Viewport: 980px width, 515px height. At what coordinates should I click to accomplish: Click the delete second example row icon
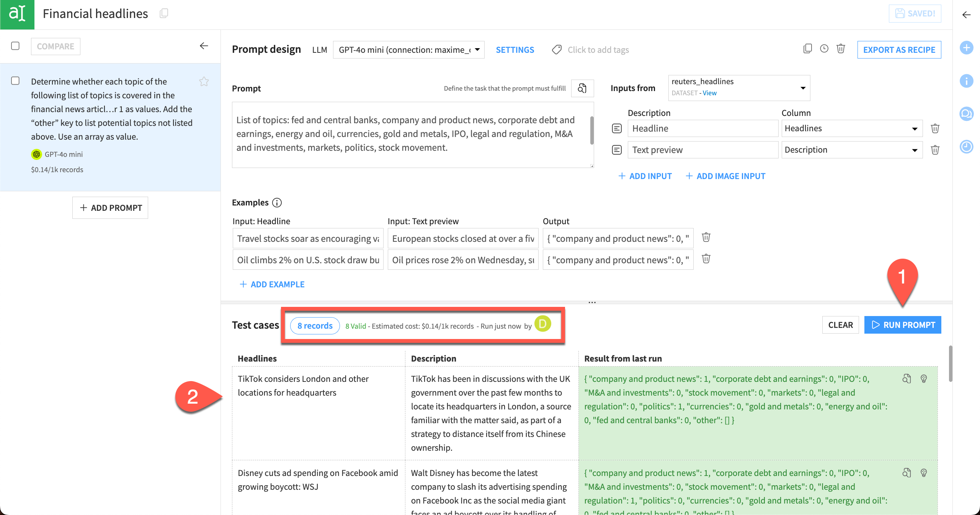click(x=706, y=259)
